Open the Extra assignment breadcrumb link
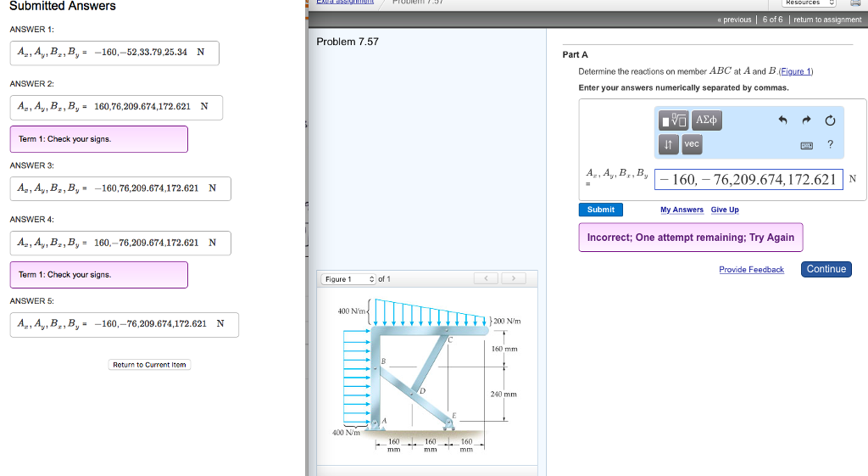The height and width of the screenshot is (476, 868). coord(345,3)
